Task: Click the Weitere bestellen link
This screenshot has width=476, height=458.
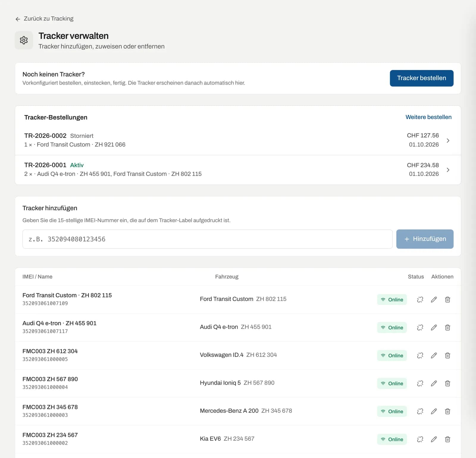Action: click(x=428, y=117)
